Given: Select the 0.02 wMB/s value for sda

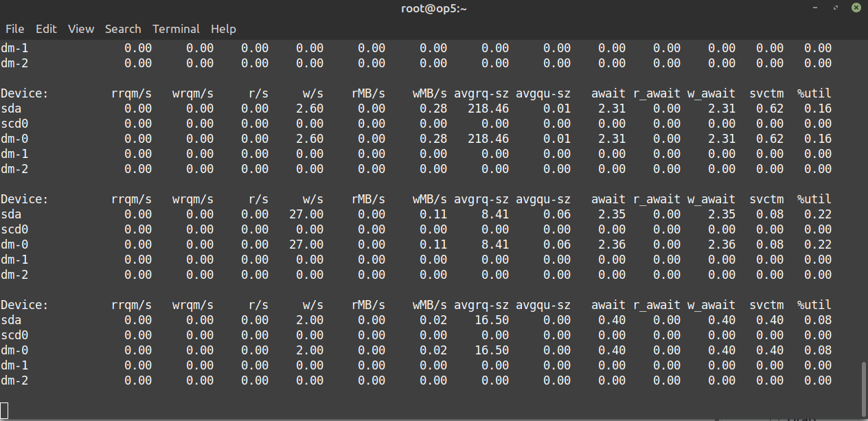Looking at the screenshot, I should [x=433, y=320].
